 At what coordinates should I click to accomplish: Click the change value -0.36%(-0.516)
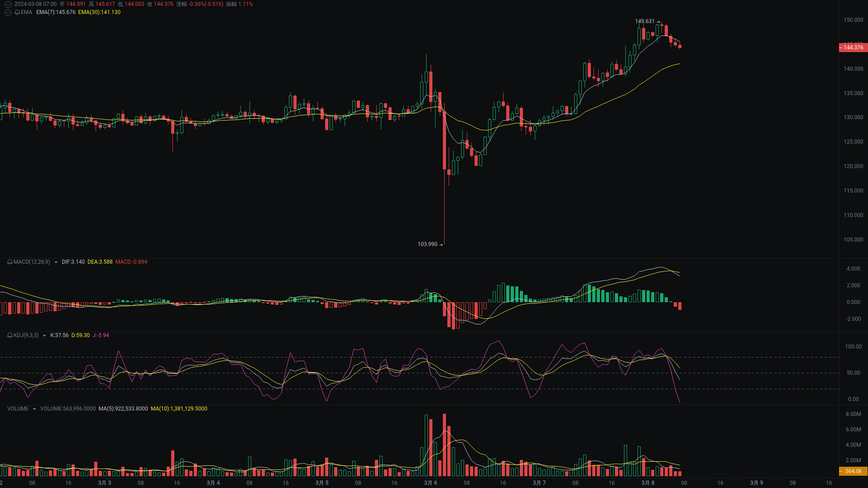tap(206, 4)
